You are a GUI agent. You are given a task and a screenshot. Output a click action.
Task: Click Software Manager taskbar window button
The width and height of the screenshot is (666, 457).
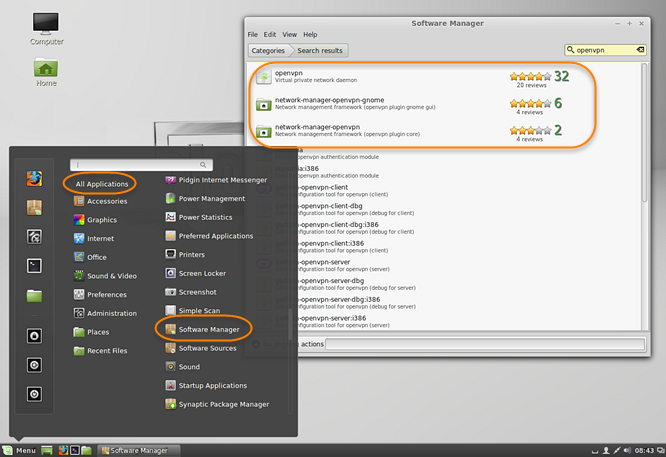point(139,450)
